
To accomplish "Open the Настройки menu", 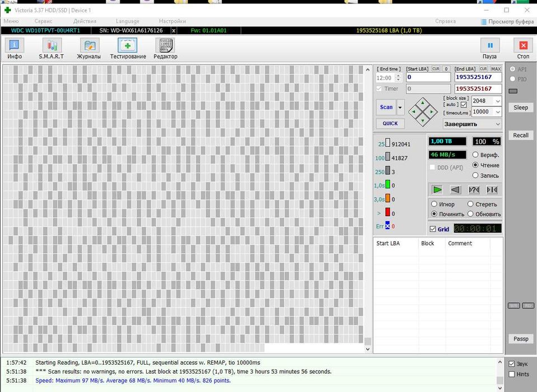I will point(172,21).
